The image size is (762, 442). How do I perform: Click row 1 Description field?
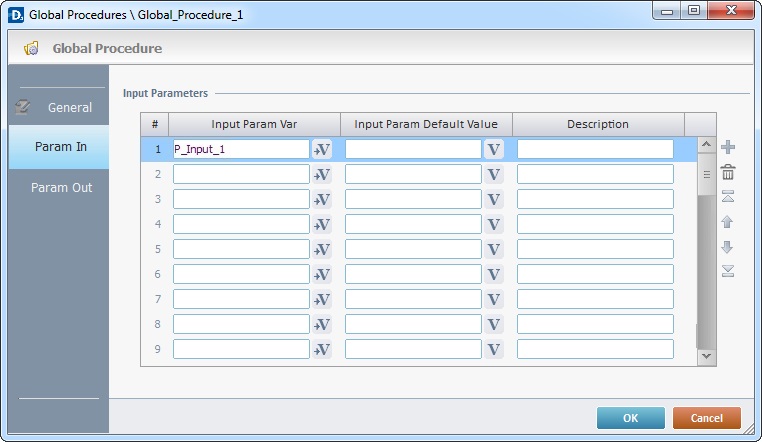[x=595, y=149]
